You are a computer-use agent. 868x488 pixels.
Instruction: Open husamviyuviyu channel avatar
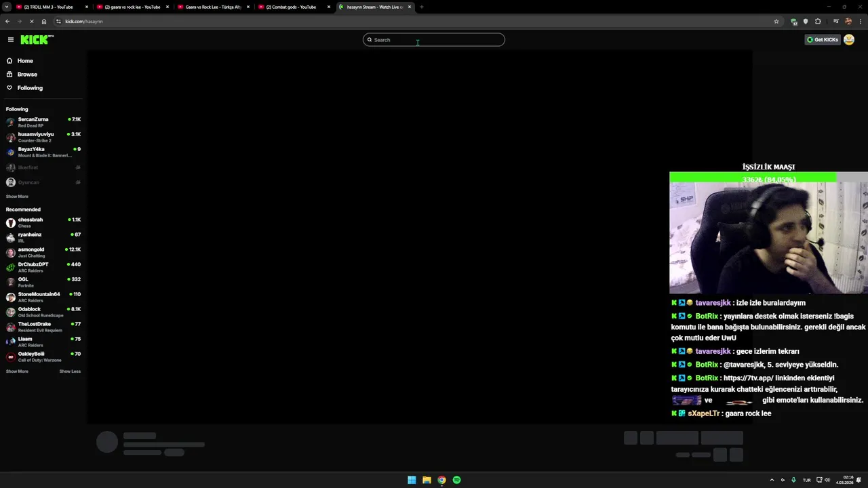(10, 138)
